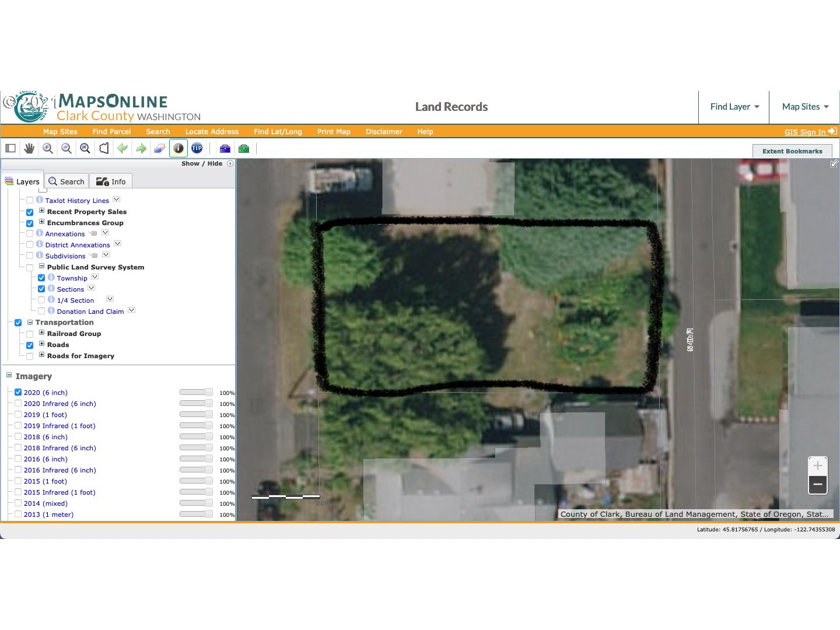Open the Map Sites dropdown at top right
Screen dimensions: 840x630
click(805, 107)
